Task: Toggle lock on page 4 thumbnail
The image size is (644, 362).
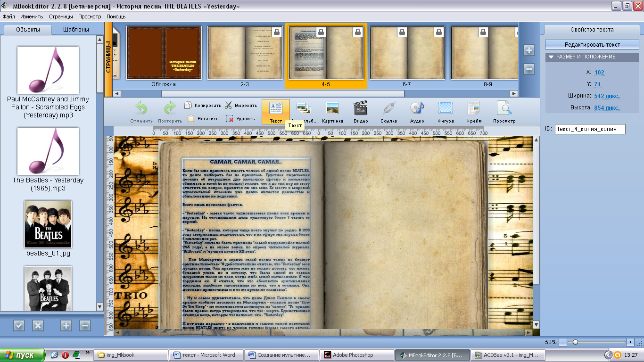Action: (321, 32)
